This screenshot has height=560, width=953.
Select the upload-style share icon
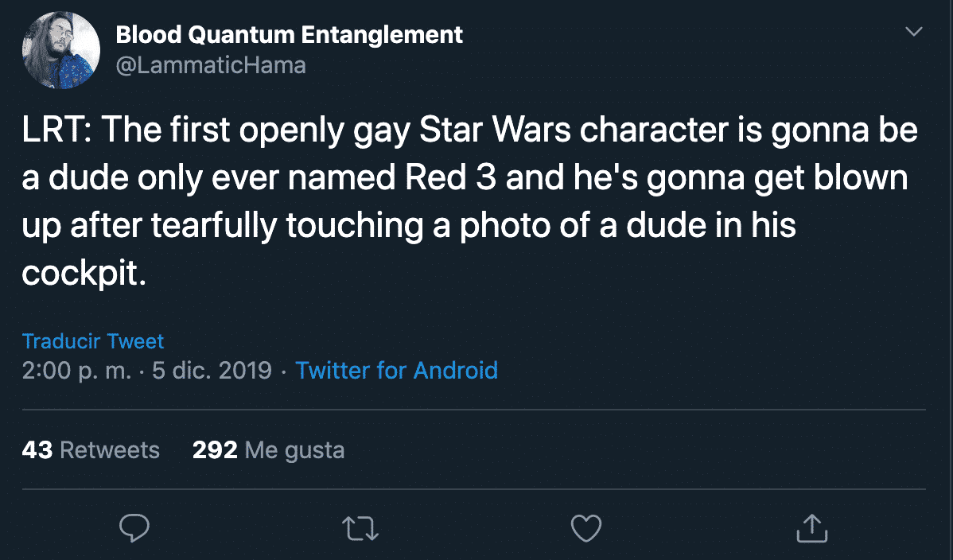811,527
